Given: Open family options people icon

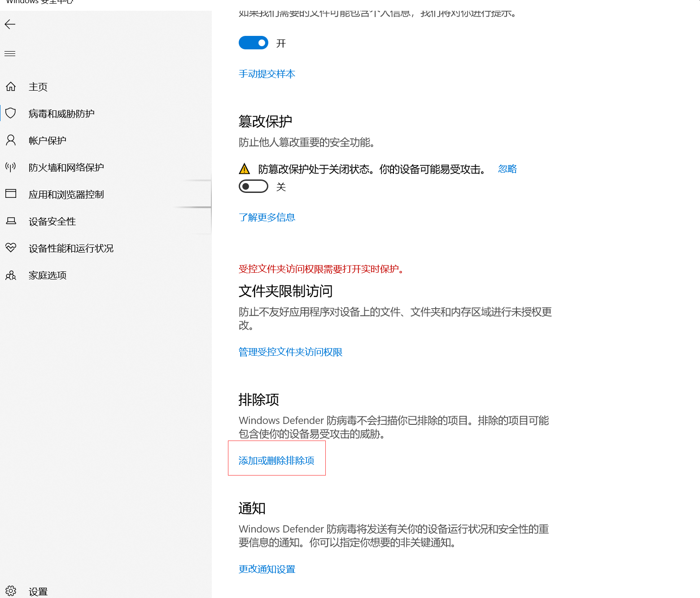Looking at the screenshot, I should 11,275.
